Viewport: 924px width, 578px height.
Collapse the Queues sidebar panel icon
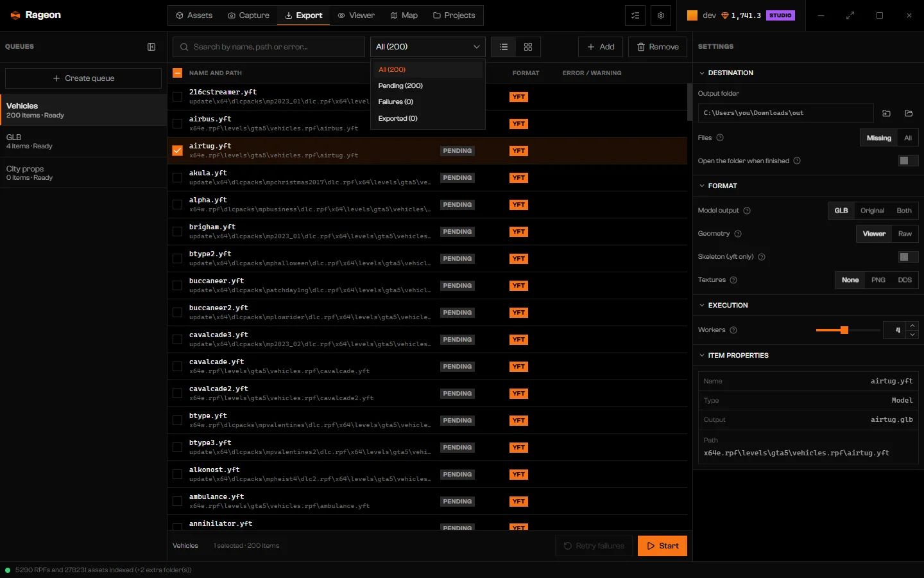[151, 47]
